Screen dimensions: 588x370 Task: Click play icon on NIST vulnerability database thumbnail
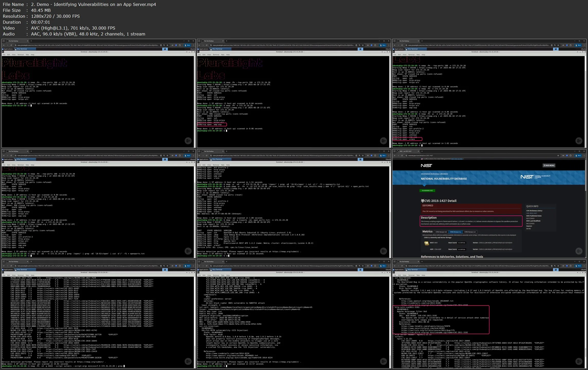tap(579, 251)
